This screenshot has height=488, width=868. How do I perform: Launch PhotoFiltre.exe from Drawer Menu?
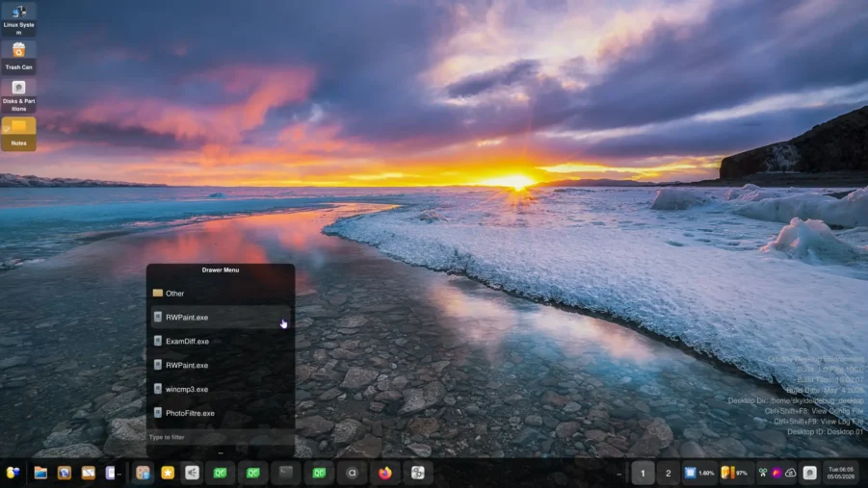[x=221, y=413]
